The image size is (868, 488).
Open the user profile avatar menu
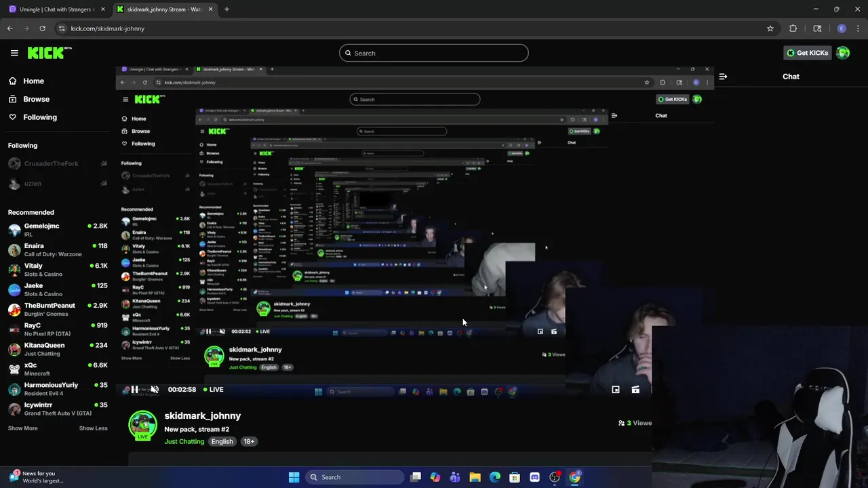(x=843, y=53)
